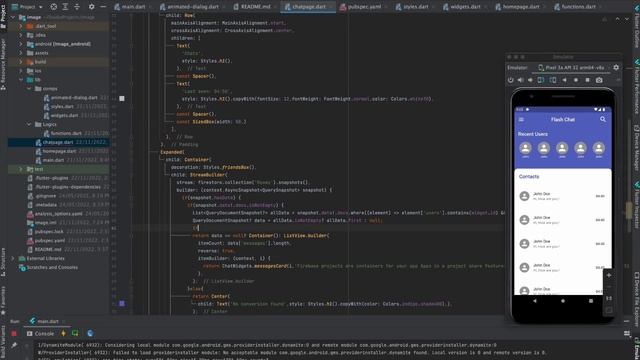
Task: Click emulator toolbar Home circle icon
Action: [576, 80]
